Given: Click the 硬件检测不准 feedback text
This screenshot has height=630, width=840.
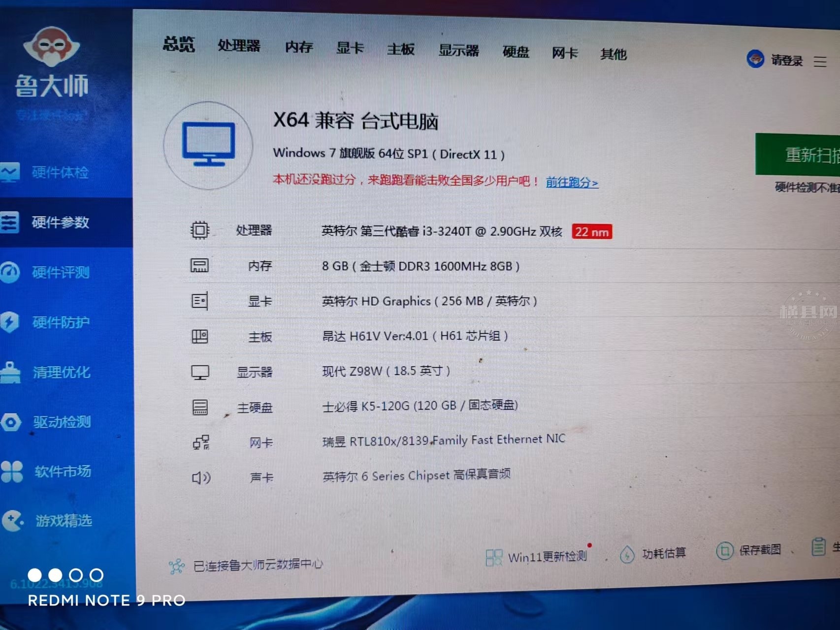Looking at the screenshot, I should pyautogui.click(x=808, y=187).
